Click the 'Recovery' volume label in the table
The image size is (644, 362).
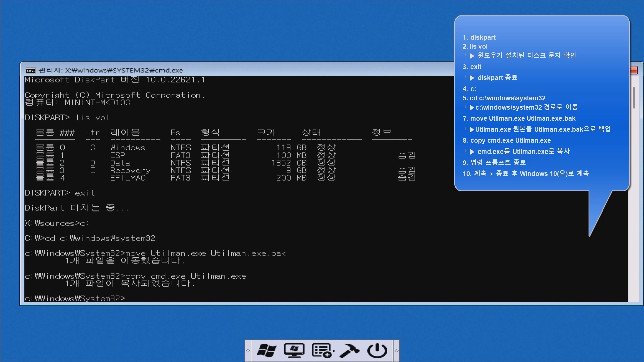130,170
